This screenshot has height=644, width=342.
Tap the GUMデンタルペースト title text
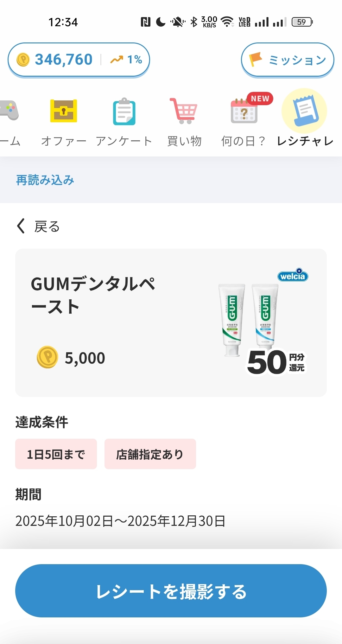pyautogui.click(x=93, y=295)
